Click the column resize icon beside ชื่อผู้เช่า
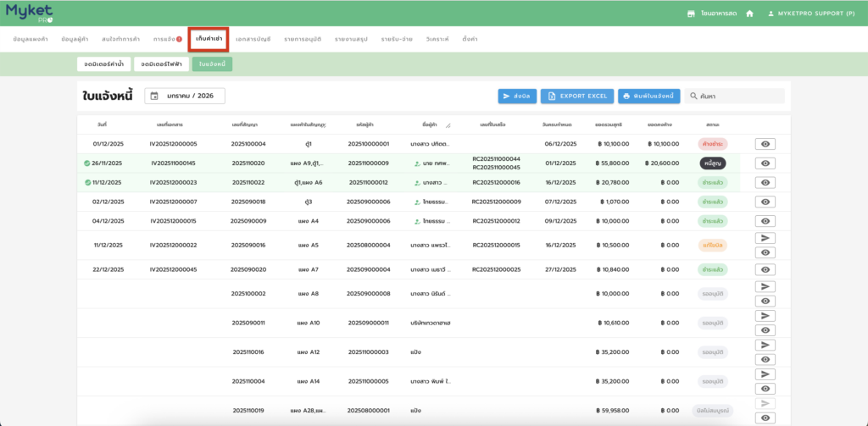 [x=448, y=125]
